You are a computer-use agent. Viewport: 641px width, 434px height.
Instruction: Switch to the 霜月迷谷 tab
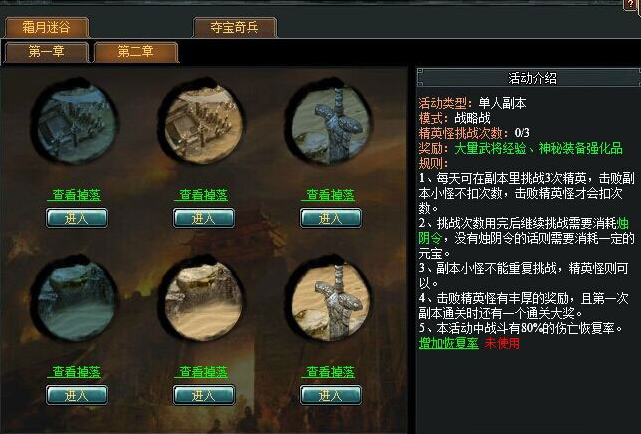point(47,27)
